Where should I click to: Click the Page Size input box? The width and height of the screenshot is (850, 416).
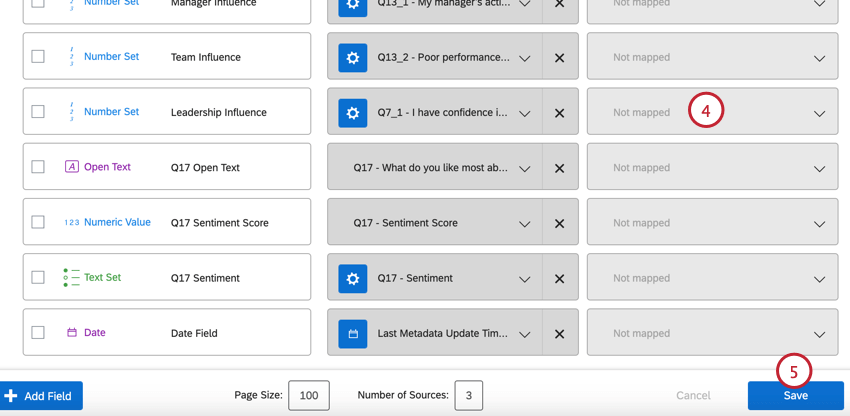coord(308,396)
